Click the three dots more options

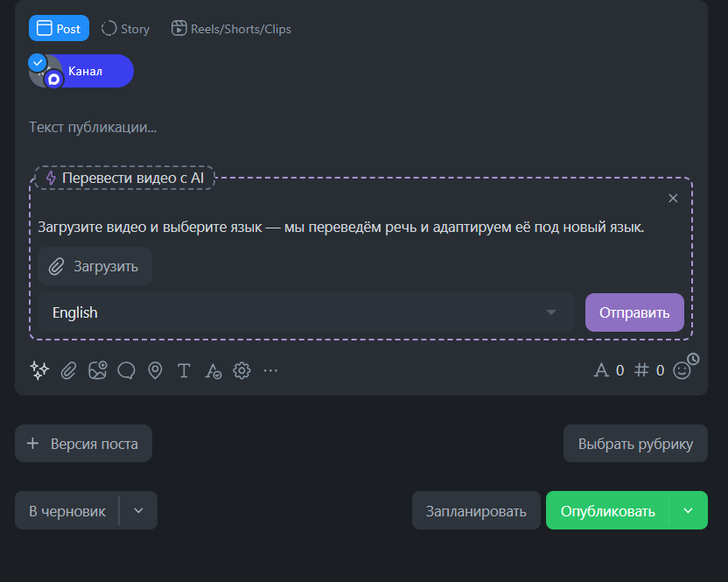[x=270, y=370]
